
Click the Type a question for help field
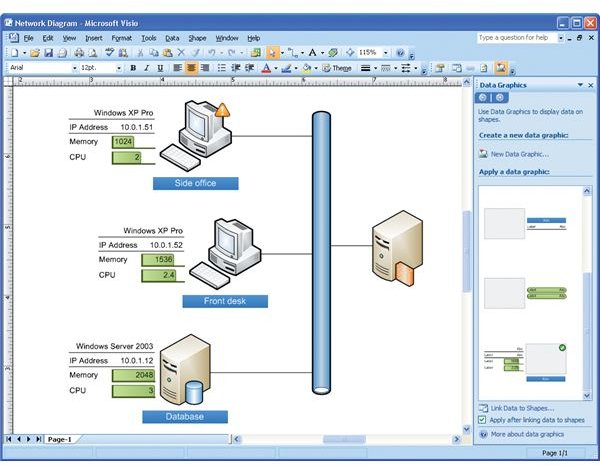517,38
